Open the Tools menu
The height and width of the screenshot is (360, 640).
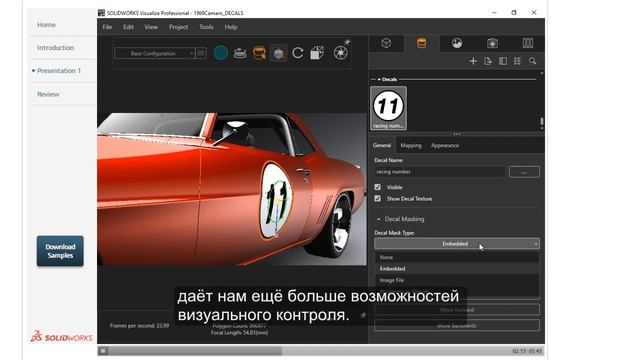click(206, 27)
